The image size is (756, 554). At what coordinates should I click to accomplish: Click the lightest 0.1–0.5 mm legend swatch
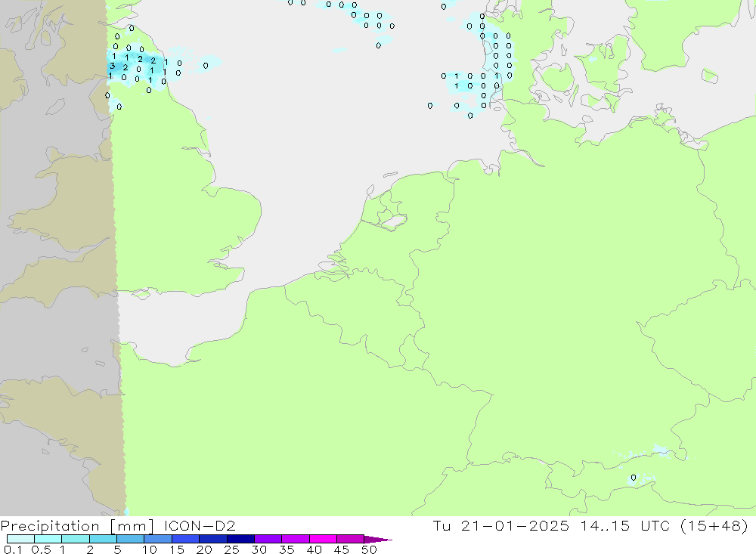(20, 539)
